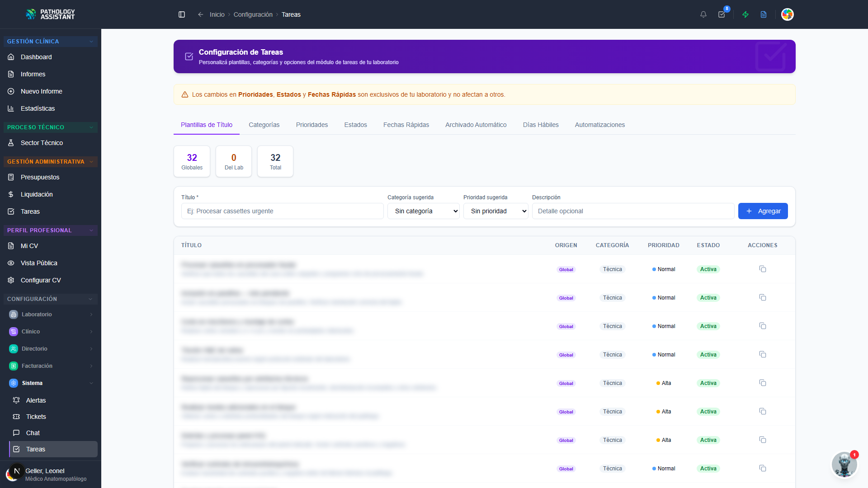Copy the last visible template row
This screenshot has width=868, height=488.
pos(763,469)
